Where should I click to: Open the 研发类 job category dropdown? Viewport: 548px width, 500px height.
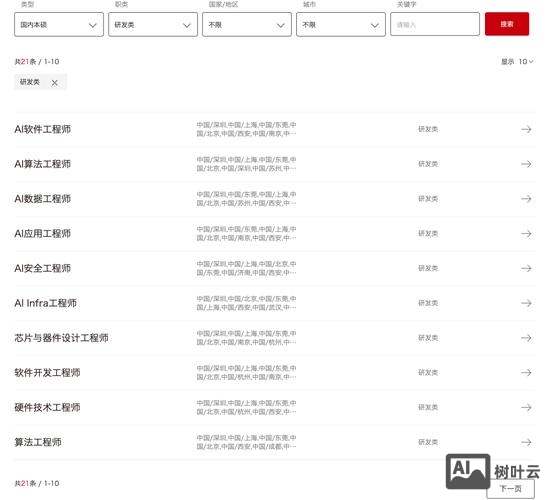click(153, 24)
